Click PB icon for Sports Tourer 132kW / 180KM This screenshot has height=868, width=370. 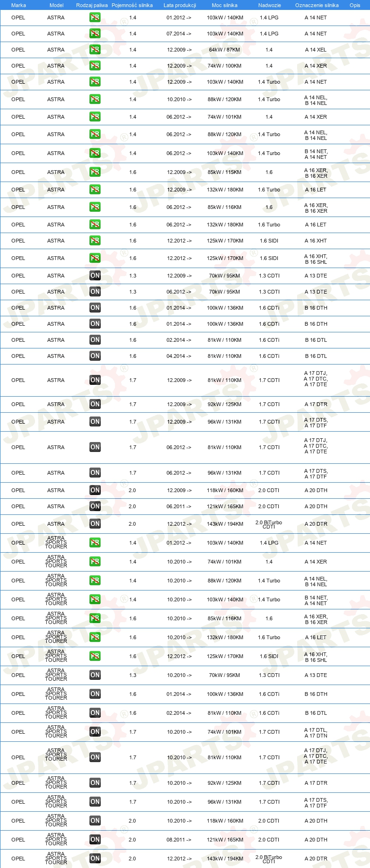[95, 637]
